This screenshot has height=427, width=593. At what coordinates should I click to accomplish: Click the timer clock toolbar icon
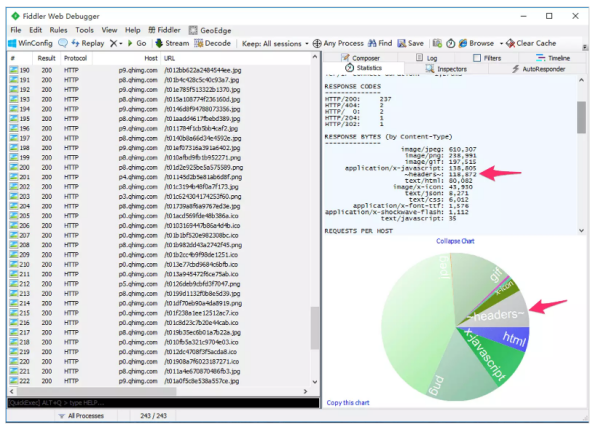[x=450, y=43]
